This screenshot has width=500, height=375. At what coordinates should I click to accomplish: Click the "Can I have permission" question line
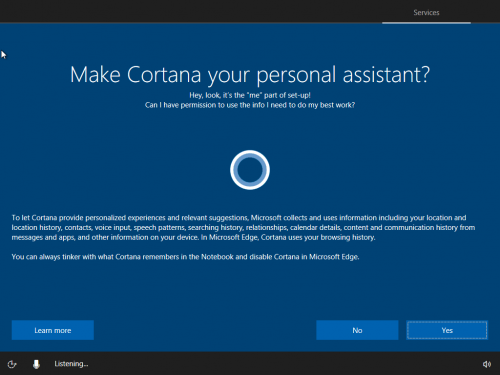click(250, 105)
